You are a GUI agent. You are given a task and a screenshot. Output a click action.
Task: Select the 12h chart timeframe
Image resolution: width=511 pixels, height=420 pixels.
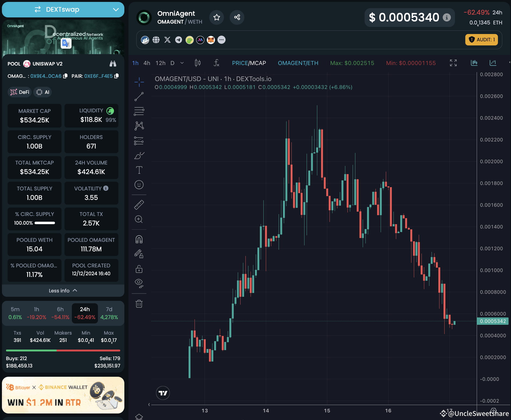161,63
